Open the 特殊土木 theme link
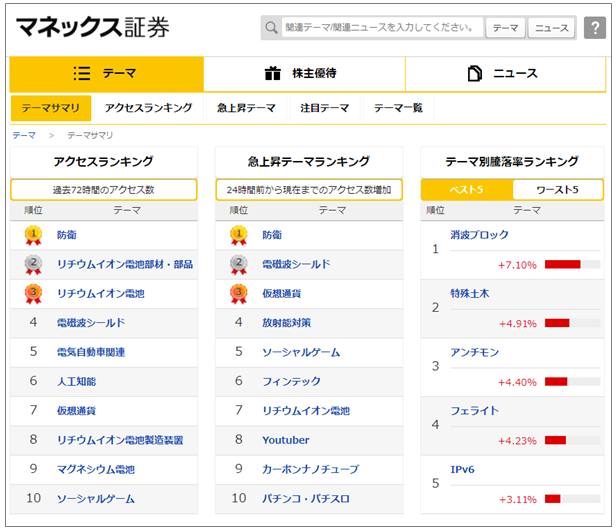Screen dimensions: 616x530 pyautogui.click(x=470, y=293)
